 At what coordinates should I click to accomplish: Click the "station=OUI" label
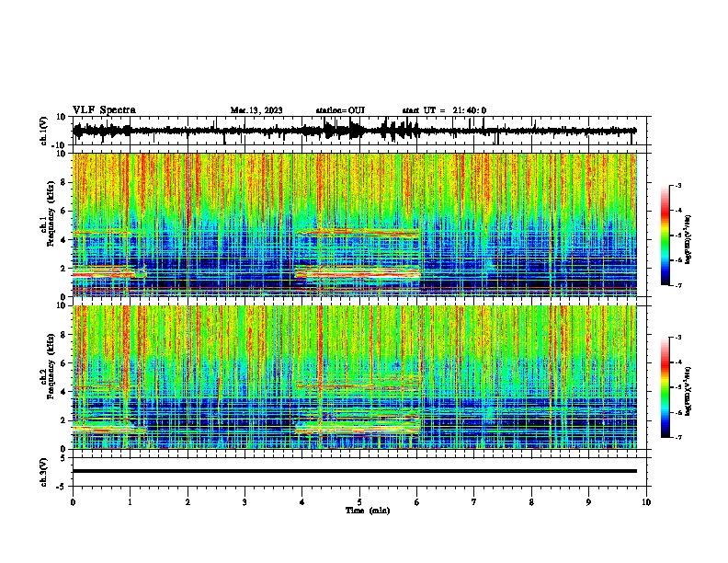(340, 110)
